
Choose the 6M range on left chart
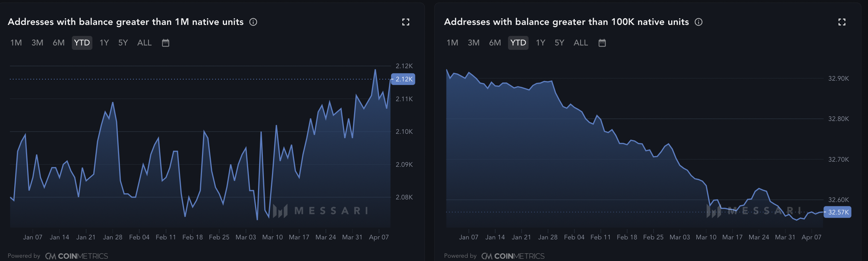(x=59, y=43)
